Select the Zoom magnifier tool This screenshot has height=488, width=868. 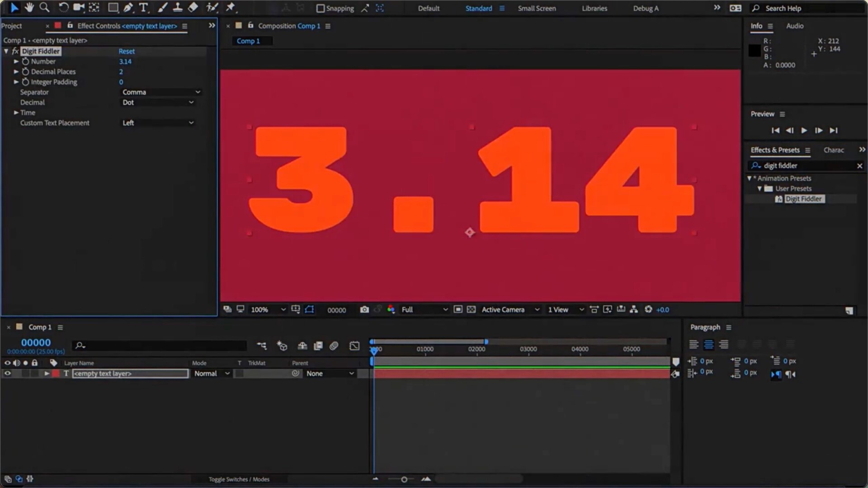coord(44,7)
